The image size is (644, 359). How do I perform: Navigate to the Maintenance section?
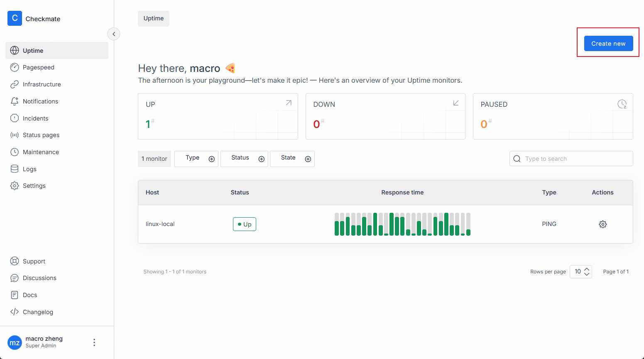pos(41,152)
